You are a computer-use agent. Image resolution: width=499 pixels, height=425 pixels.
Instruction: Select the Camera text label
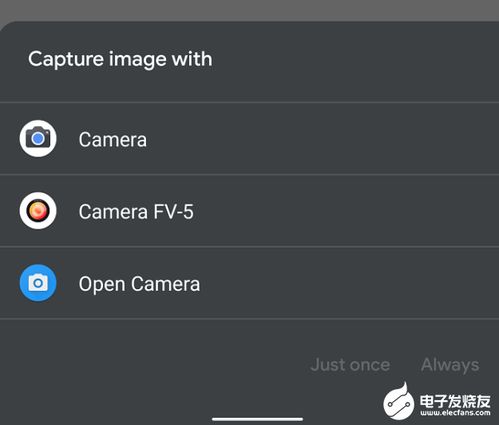click(x=113, y=139)
